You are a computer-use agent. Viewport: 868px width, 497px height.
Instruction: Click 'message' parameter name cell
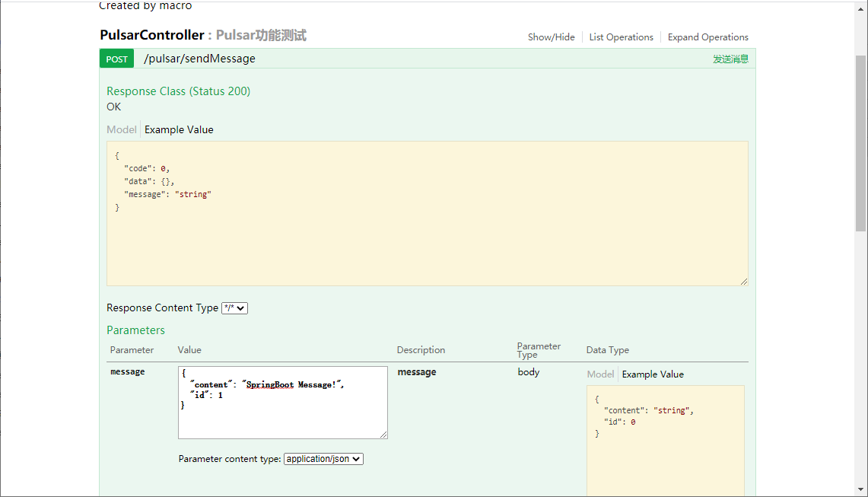pyautogui.click(x=127, y=371)
